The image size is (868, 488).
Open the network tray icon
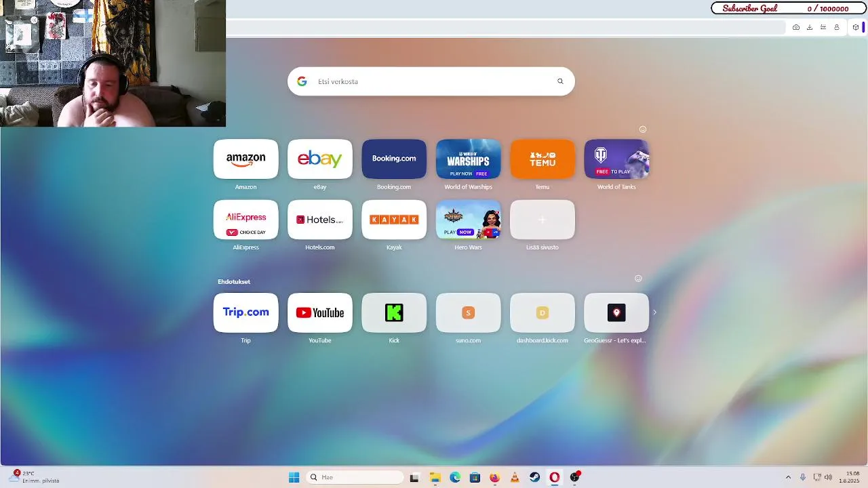(x=817, y=477)
